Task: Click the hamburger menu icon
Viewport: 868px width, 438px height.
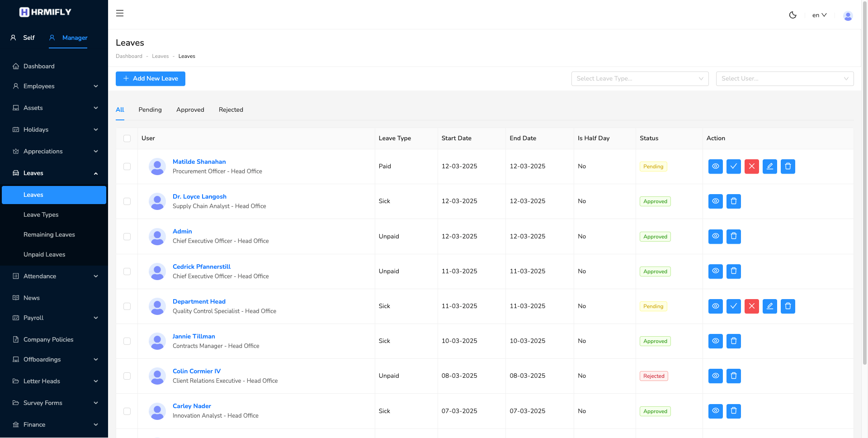Action: click(x=120, y=13)
